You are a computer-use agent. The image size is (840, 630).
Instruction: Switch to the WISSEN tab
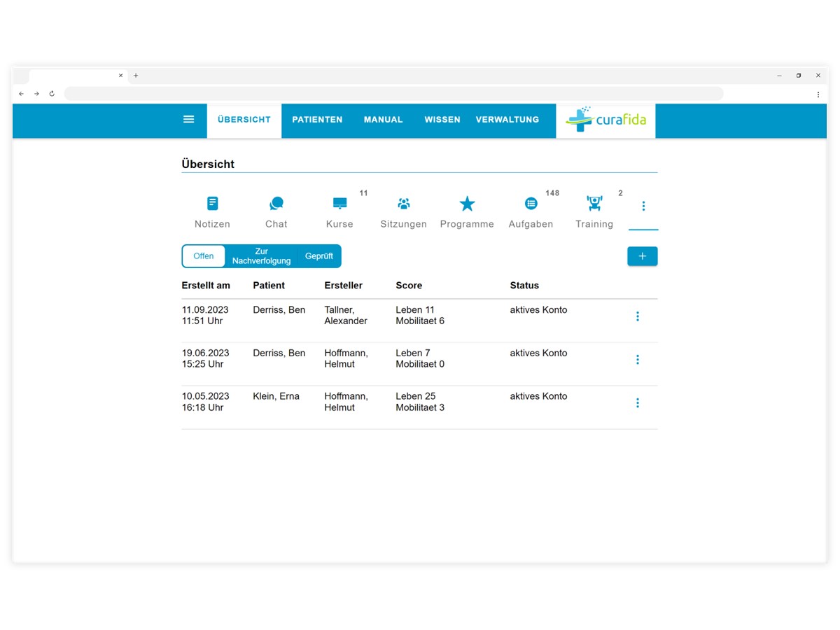[442, 120]
